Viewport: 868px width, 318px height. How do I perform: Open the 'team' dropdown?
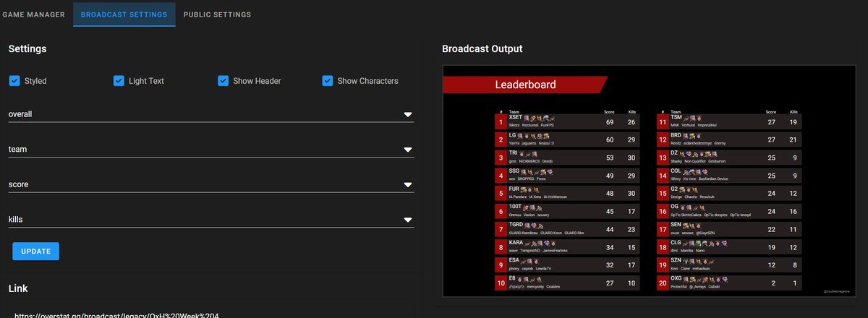tap(211, 149)
